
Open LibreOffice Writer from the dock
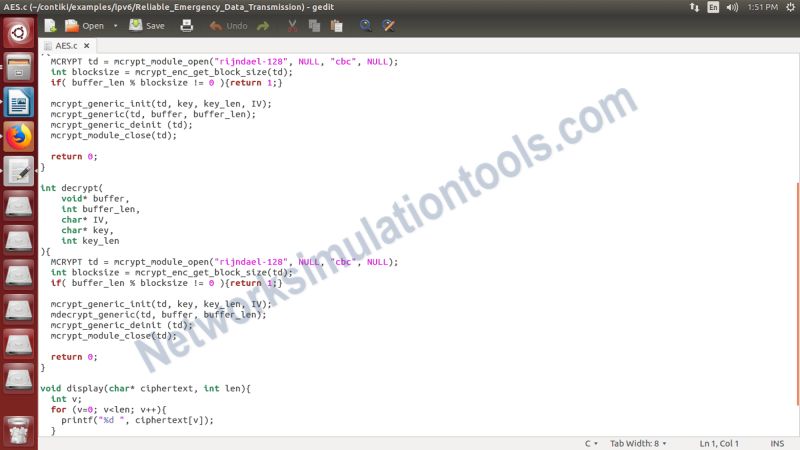tap(18, 102)
